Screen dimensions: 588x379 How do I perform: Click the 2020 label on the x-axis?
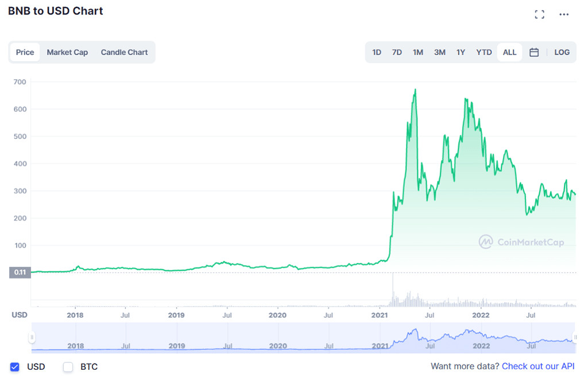click(x=277, y=315)
